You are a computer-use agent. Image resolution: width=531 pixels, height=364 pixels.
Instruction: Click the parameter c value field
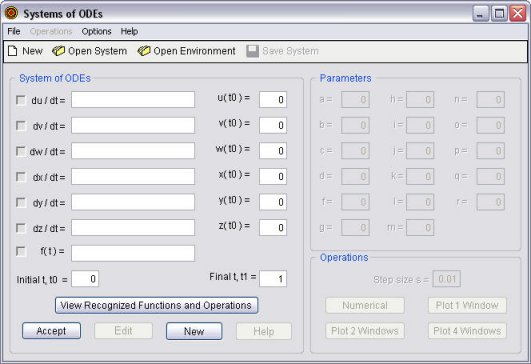tap(355, 151)
